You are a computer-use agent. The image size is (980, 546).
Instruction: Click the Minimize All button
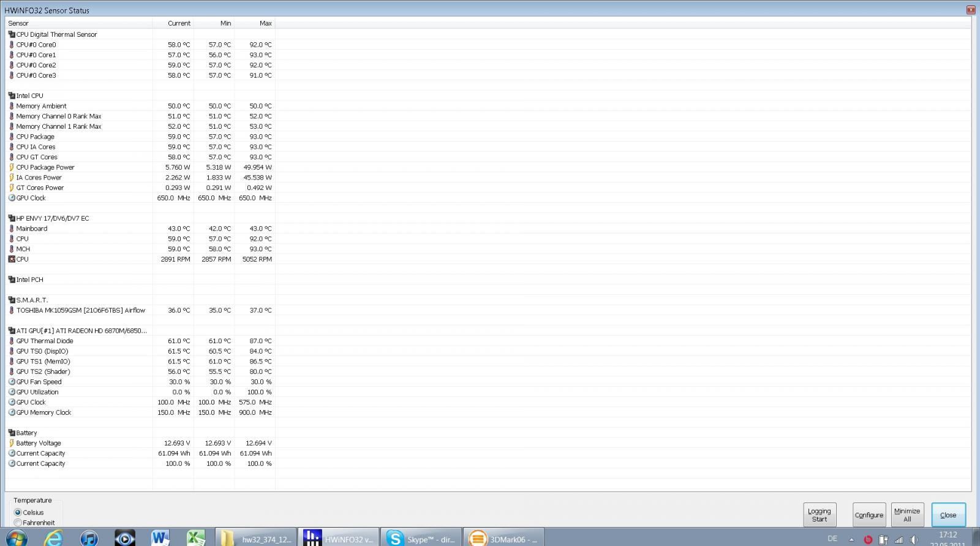[907, 515]
